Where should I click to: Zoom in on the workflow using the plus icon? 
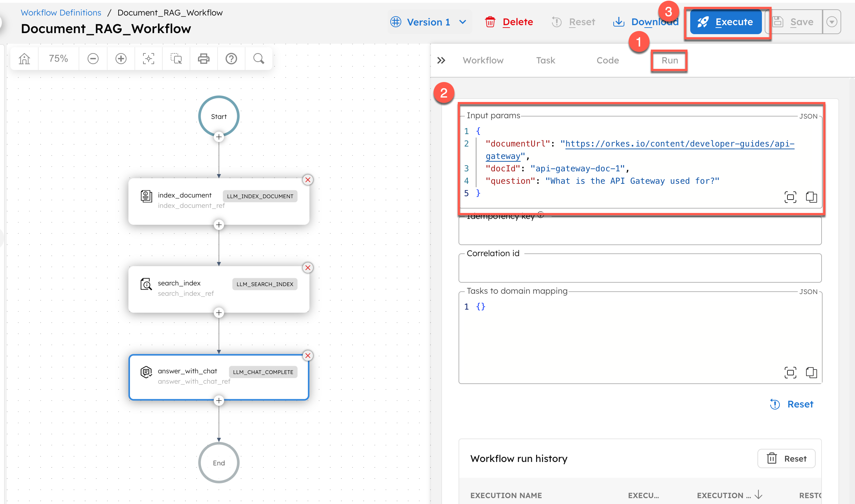(x=121, y=58)
